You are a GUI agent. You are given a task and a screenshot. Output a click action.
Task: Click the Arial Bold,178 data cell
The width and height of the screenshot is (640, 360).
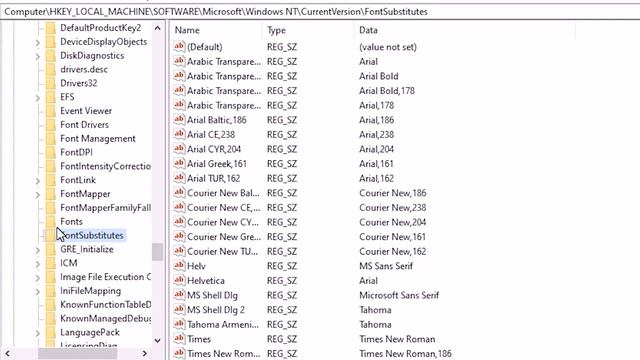tap(387, 91)
